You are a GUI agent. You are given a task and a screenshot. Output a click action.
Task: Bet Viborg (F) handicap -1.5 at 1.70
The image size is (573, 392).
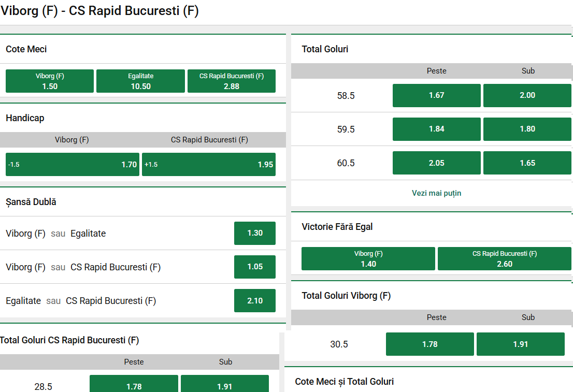72,164
